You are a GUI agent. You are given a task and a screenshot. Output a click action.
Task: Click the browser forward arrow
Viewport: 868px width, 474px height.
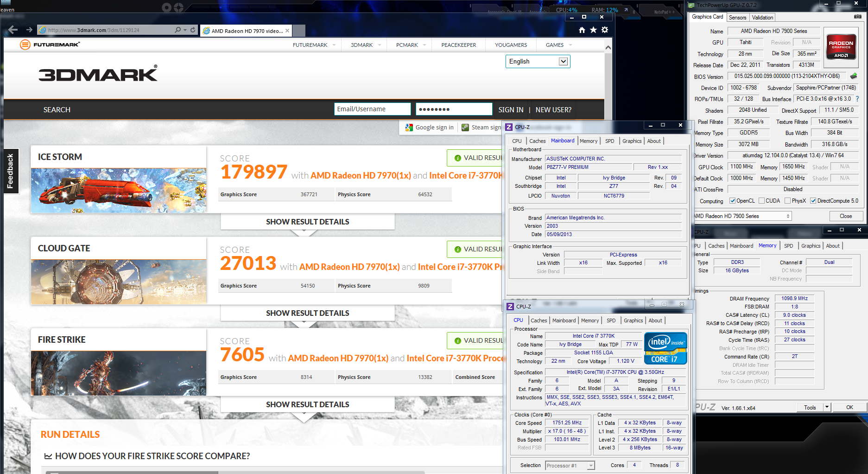[29, 30]
